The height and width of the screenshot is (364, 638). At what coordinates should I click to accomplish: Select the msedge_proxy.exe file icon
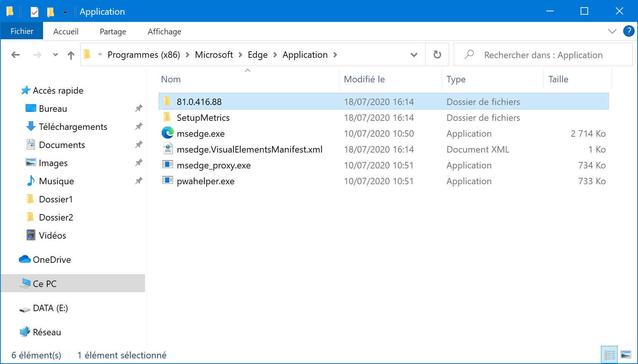coord(167,165)
